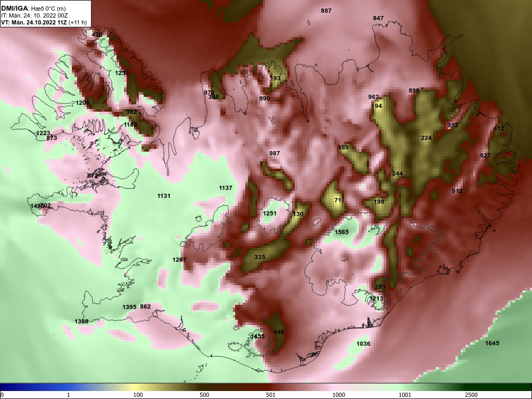Click the map value "847"

(x=378, y=18)
